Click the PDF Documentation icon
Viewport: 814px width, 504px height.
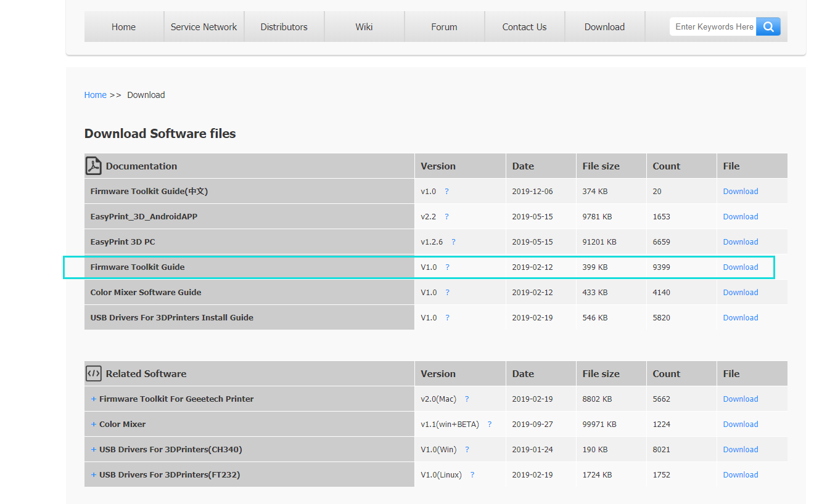(x=93, y=166)
